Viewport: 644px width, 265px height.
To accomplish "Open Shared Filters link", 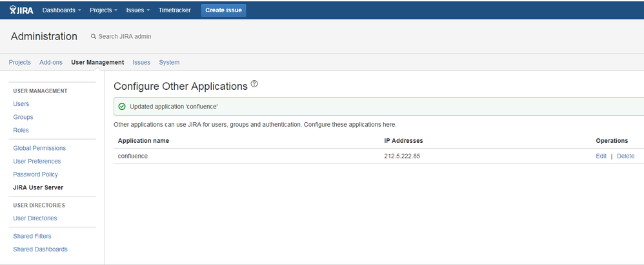I will point(32,237).
